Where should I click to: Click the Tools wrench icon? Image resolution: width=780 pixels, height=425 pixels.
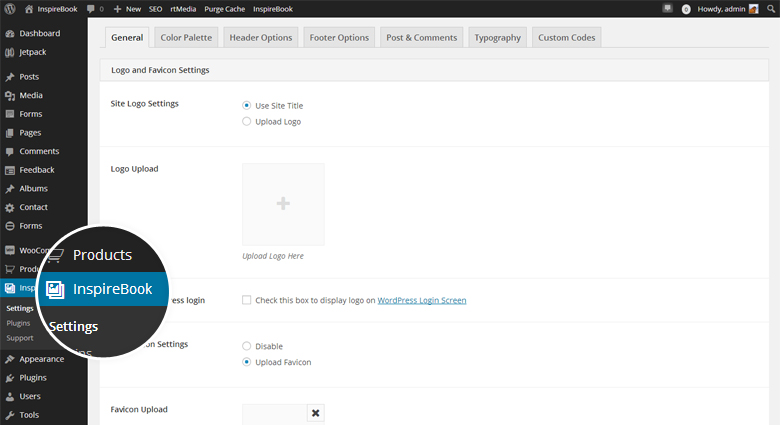tap(10, 415)
